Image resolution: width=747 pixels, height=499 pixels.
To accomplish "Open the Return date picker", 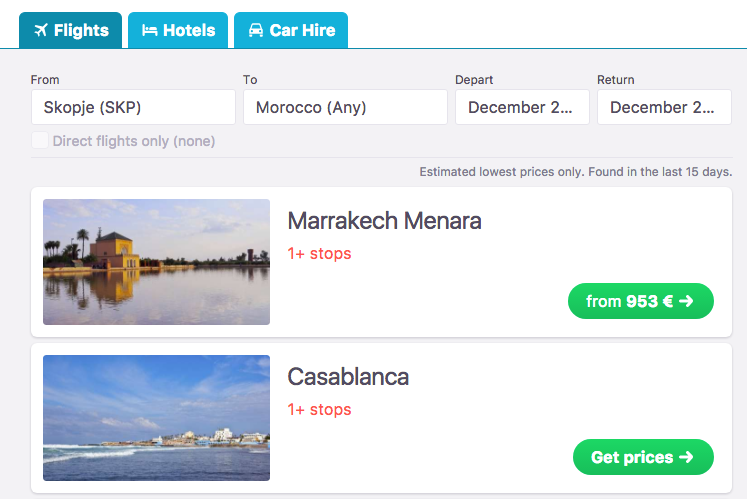I will click(x=664, y=107).
